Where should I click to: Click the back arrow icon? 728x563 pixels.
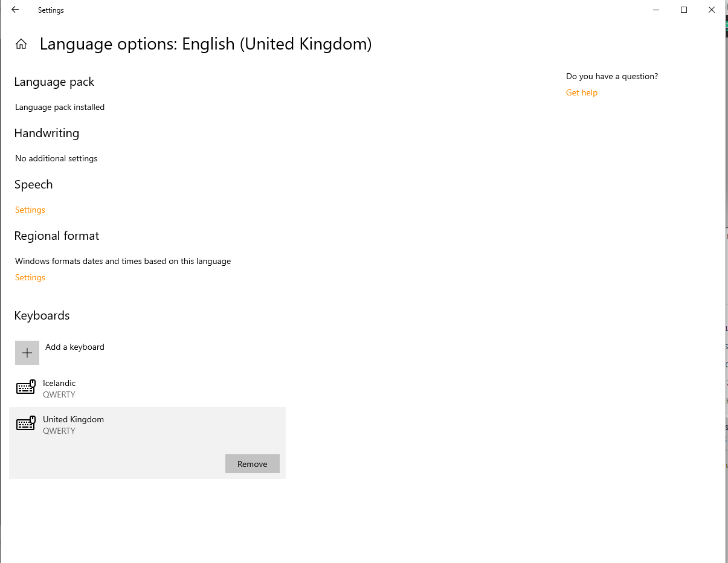point(15,10)
